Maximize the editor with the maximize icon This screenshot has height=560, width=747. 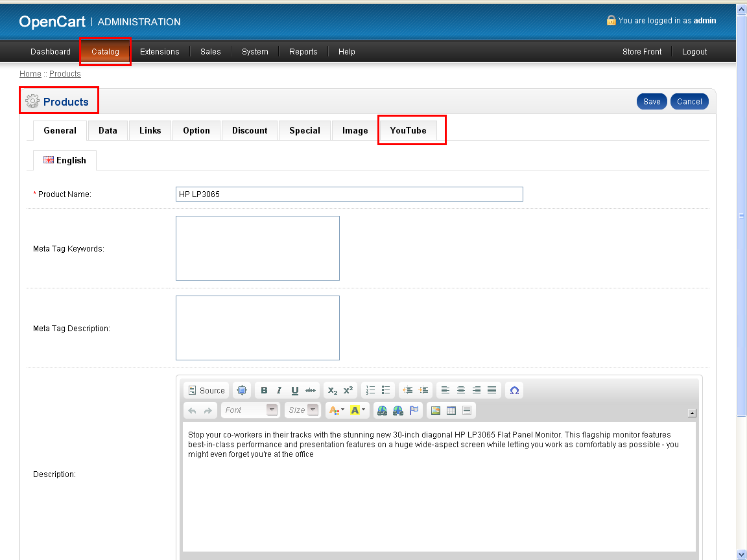coord(242,390)
